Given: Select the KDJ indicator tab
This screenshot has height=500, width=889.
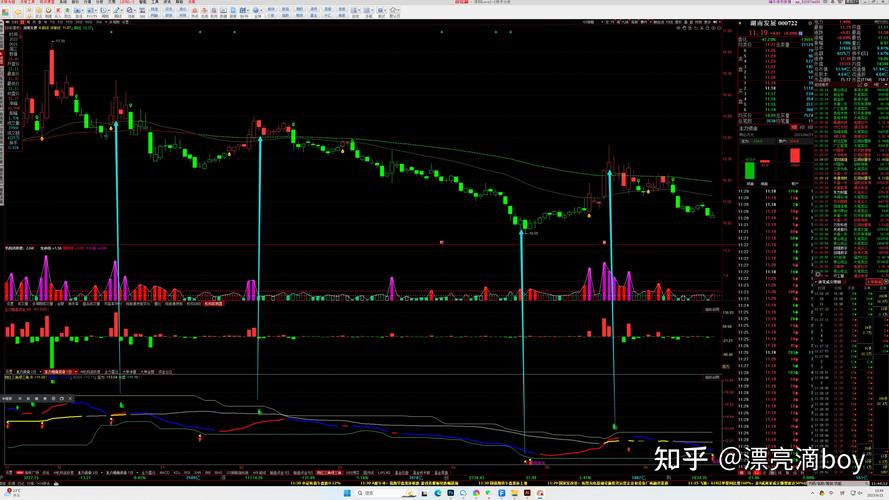Looking at the screenshot, I should pyautogui.click(x=177, y=470).
